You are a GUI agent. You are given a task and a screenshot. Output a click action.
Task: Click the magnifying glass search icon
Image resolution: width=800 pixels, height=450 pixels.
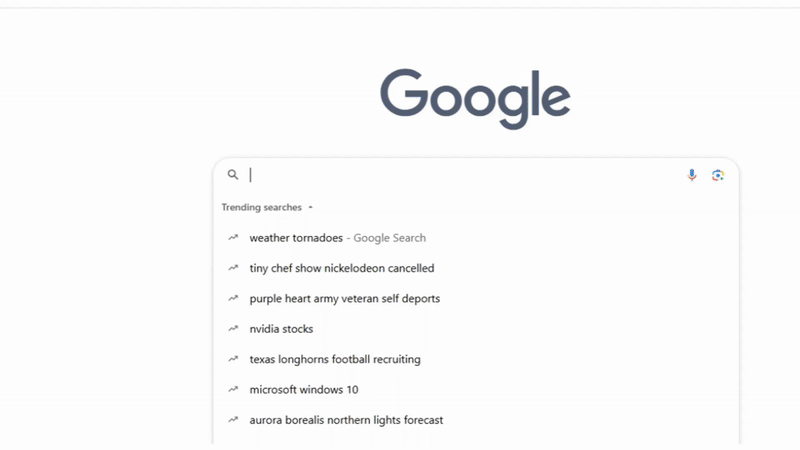(233, 175)
